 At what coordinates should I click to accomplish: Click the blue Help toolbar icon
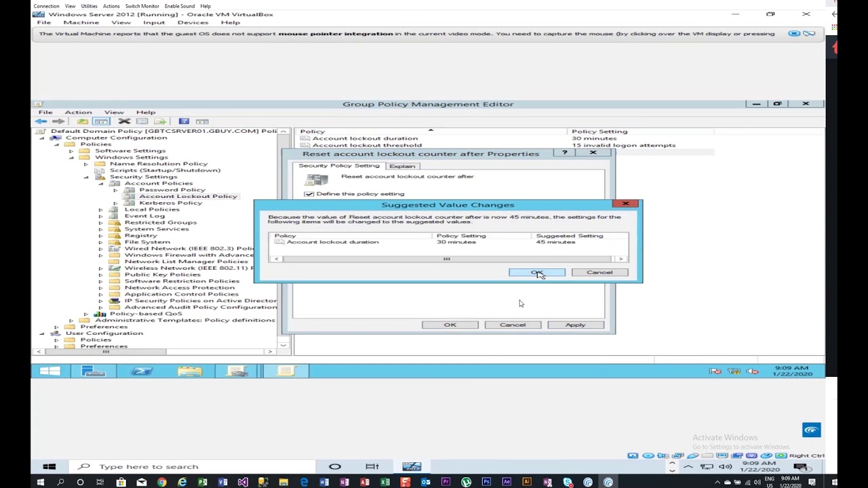click(x=184, y=121)
